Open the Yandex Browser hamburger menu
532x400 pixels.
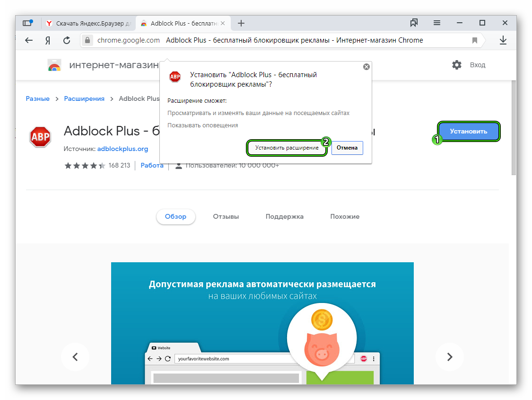[x=436, y=23]
